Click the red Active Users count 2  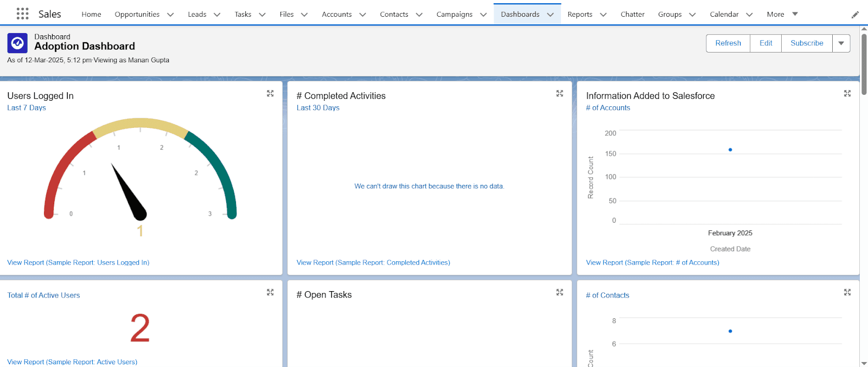click(x=140, y=329)
